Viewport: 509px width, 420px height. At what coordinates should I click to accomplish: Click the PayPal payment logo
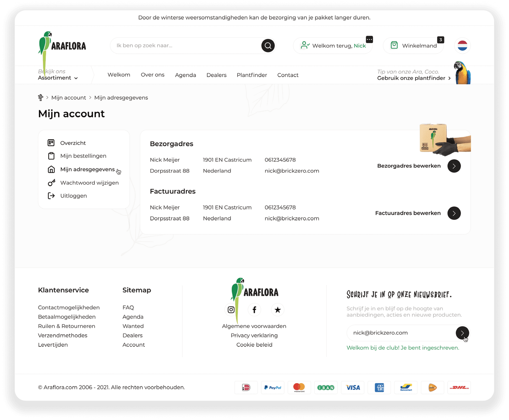[x=273, y=388]
